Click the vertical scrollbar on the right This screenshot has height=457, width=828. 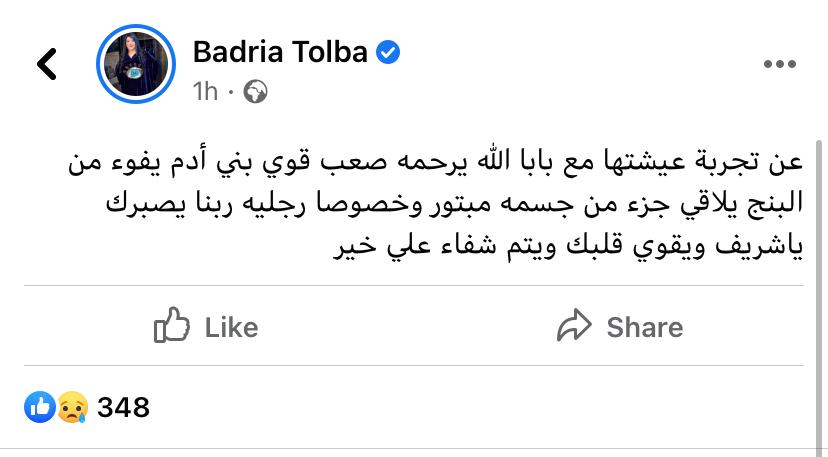820,296
